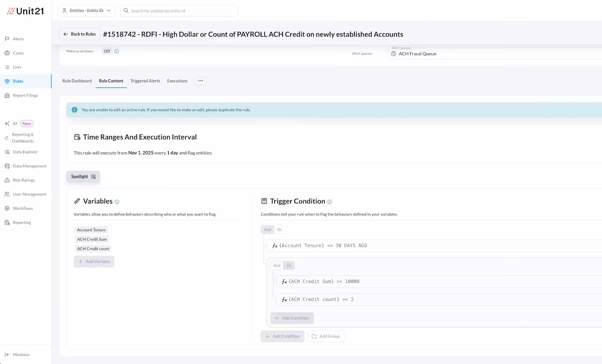Click the Time Ranges calendar icon
This screenshot has width=602, height=364.
pos(77,137)
